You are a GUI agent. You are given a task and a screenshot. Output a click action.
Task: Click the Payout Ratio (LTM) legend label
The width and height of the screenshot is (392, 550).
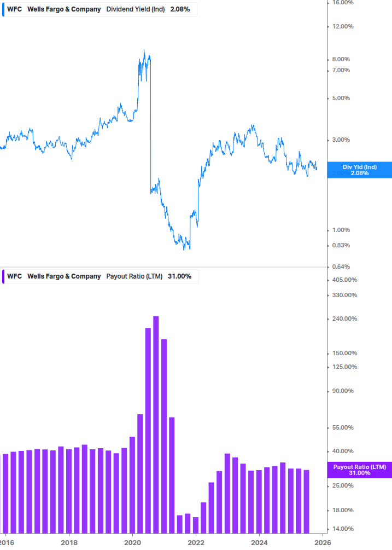click(x=134, y=276)
